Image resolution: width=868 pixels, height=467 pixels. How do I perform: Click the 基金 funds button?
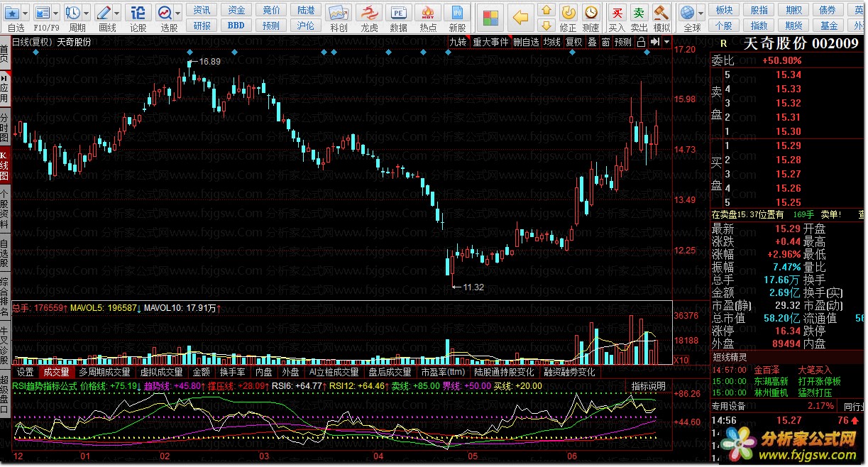tap(829, 26)
